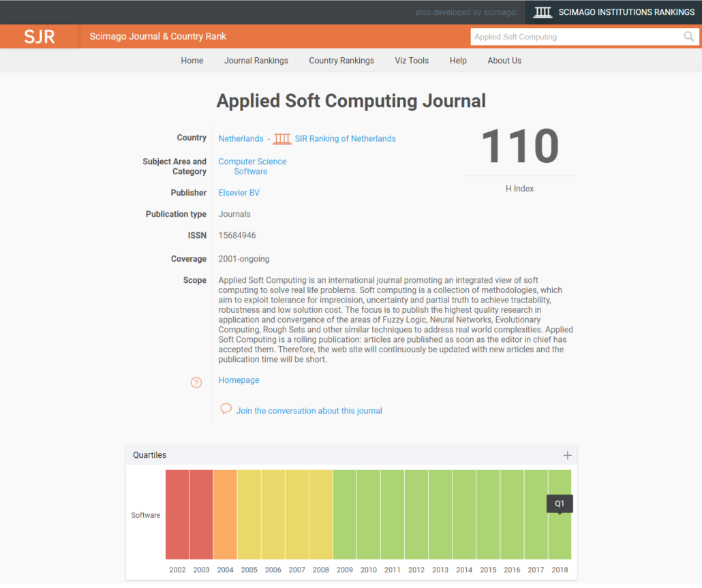This screenshot has height=588, width=702.
Task: Click the Scimago Institutions Rankings column icon
Action: (x=543, y=12)
